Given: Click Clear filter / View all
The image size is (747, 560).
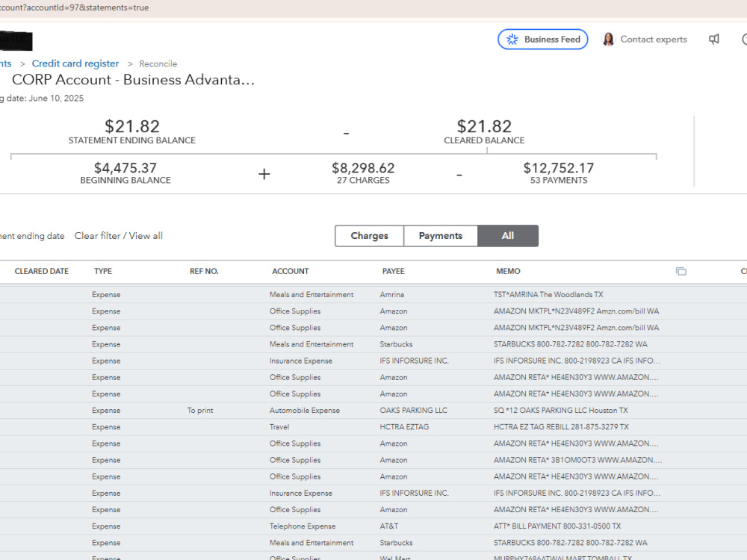Looking at the screenshot, I should click(119, 236).
